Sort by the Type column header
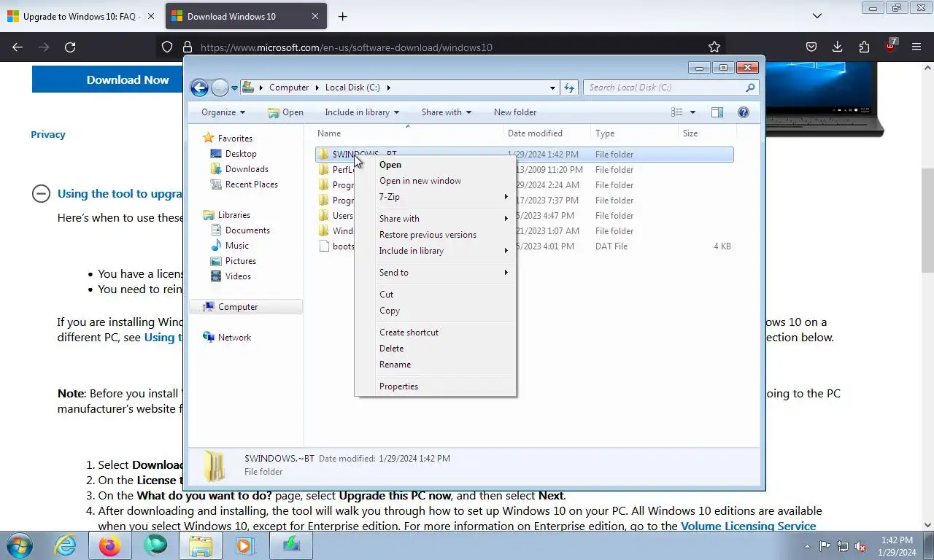 (634, 133)
